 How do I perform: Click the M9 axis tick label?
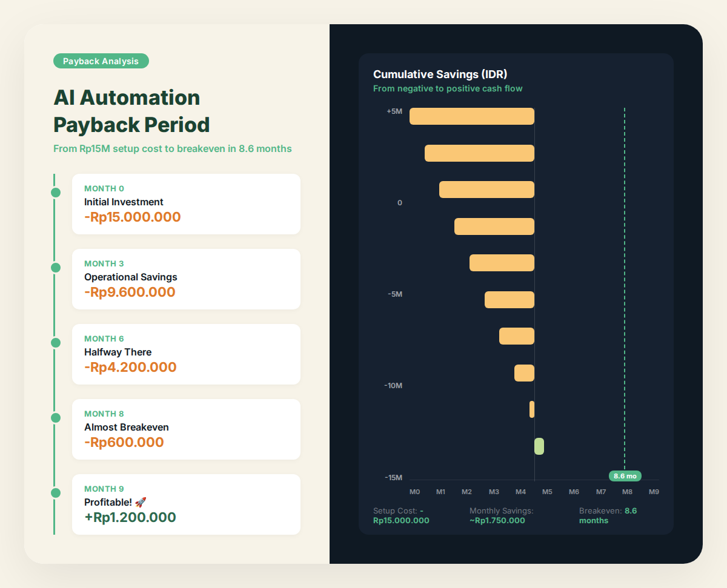(654, 492)
